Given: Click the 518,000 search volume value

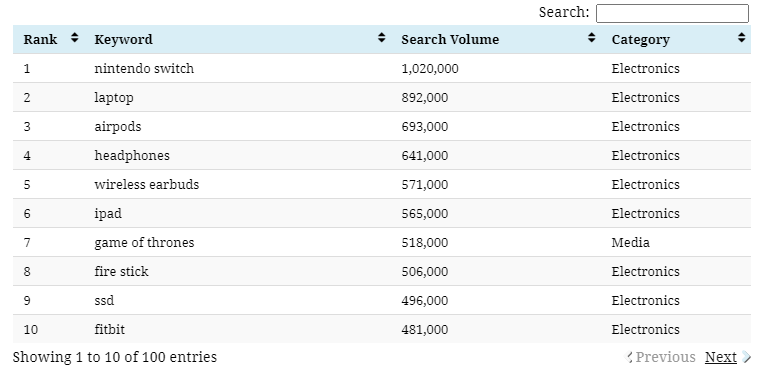Looking at the screenshot, I should 425,243.
